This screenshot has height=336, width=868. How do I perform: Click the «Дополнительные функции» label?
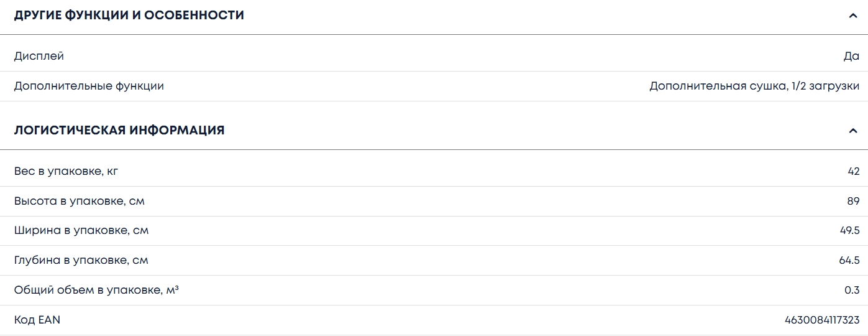89,86
